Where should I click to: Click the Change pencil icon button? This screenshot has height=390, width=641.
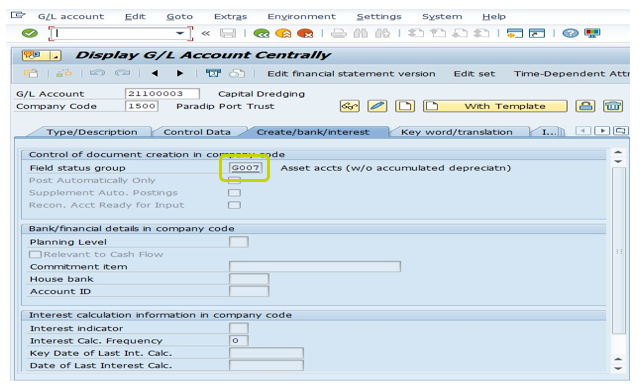[377, 106]
